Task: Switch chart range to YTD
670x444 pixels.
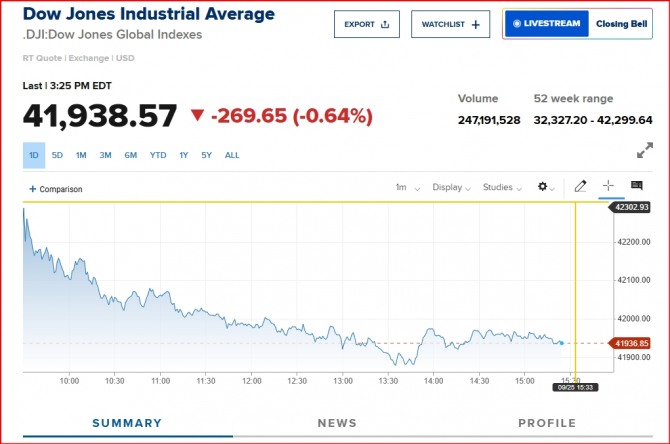Action: [158, 155]
